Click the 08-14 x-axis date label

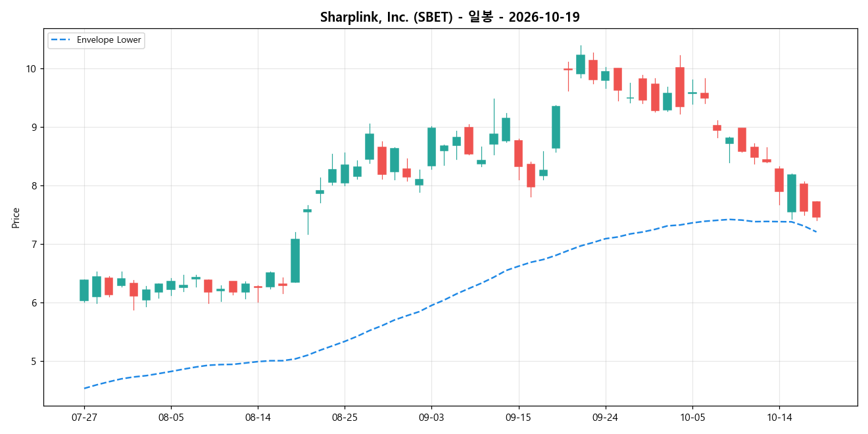(x=257, y=417)
